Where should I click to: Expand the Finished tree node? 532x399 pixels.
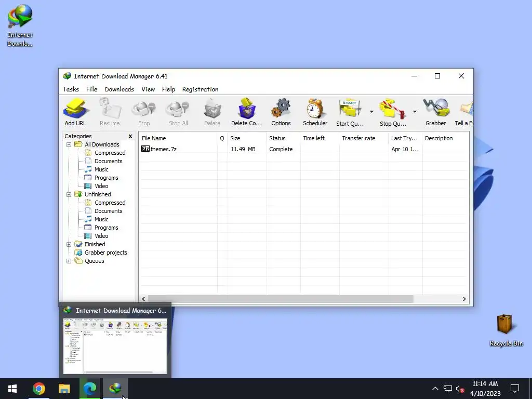point(69,244)
